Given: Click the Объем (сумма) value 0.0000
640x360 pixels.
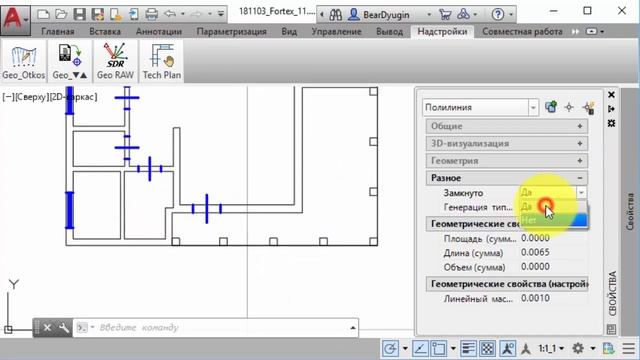Looking at the screenshot, I should [535, 267].
